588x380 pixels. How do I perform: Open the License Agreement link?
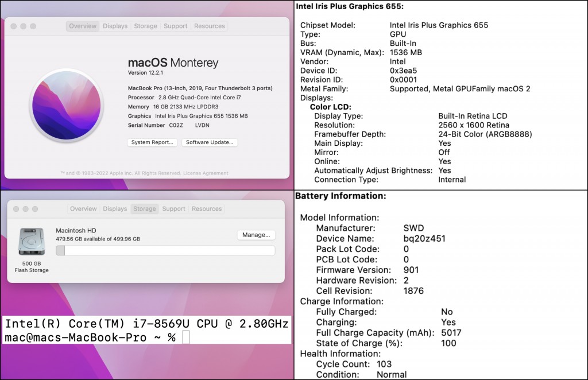coord(206,173)
